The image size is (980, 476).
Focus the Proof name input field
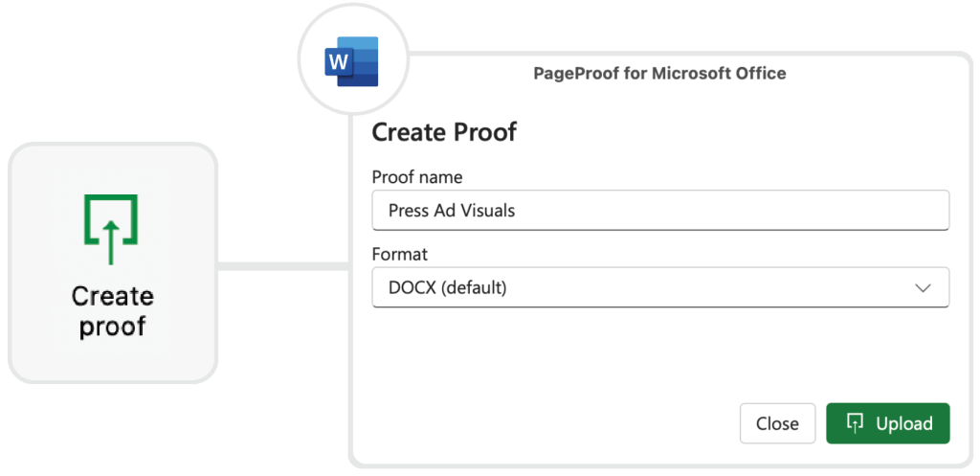[660, 210]
